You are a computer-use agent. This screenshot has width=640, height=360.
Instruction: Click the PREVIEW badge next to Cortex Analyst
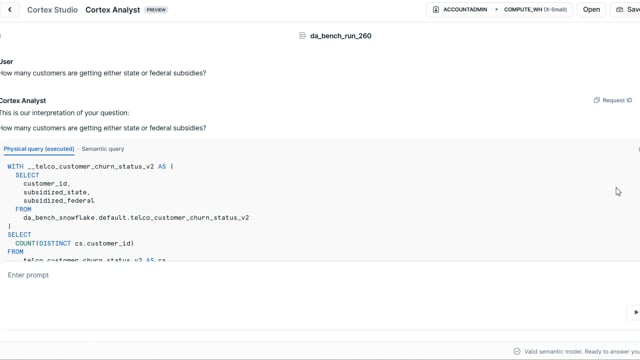[156, 10]
